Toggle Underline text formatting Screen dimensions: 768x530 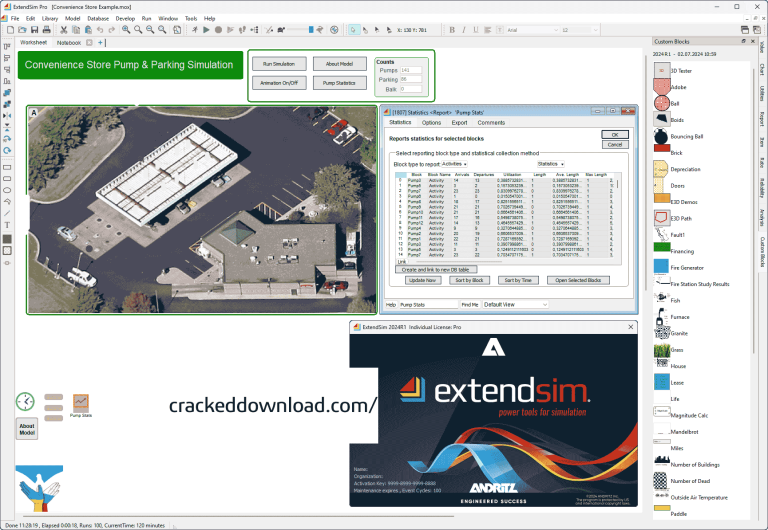[476, 30]
